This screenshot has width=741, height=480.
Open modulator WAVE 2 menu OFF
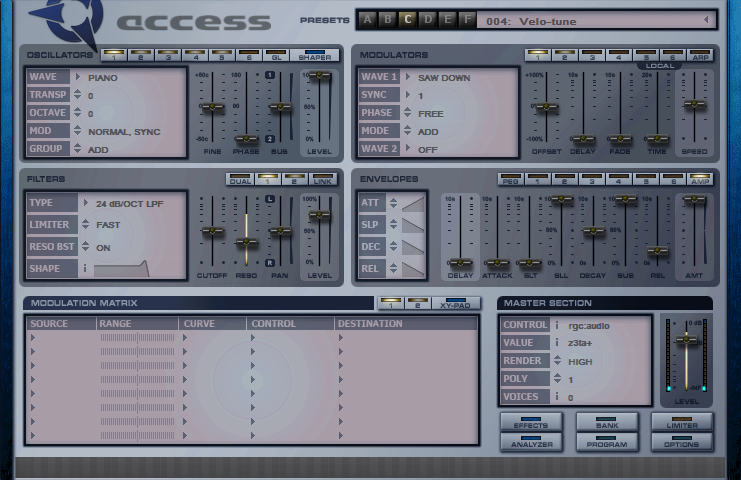408,149
